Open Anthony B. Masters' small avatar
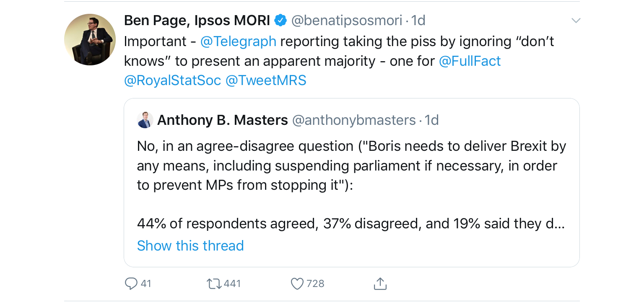This screenshot has height=305, width=644. point(145,120)
